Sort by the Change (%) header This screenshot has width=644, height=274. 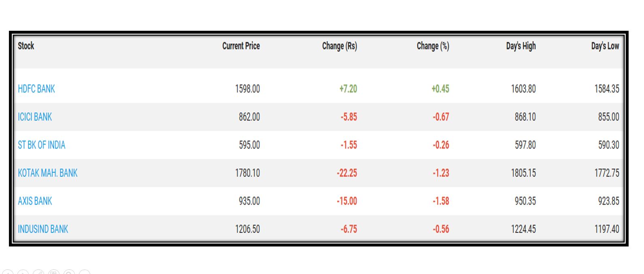(433, 46)
